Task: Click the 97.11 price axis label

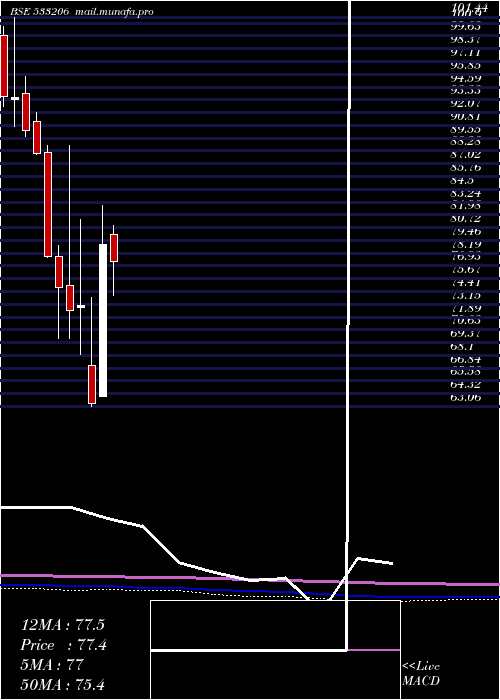Action: pyautogui.click(x=466, y=53)
